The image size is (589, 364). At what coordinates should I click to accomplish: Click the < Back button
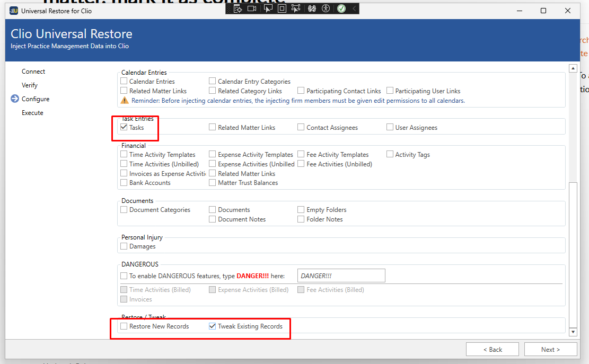click(493, 349)
